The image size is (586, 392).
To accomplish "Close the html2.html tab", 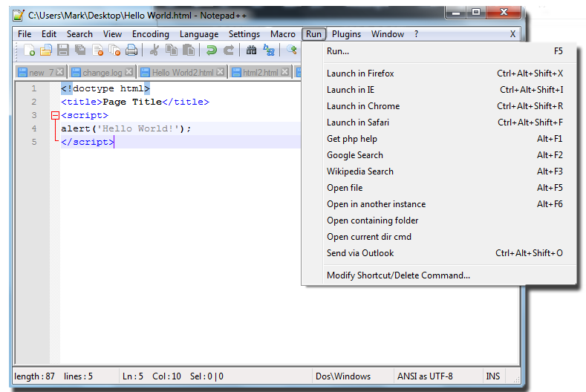I will 285,72.
